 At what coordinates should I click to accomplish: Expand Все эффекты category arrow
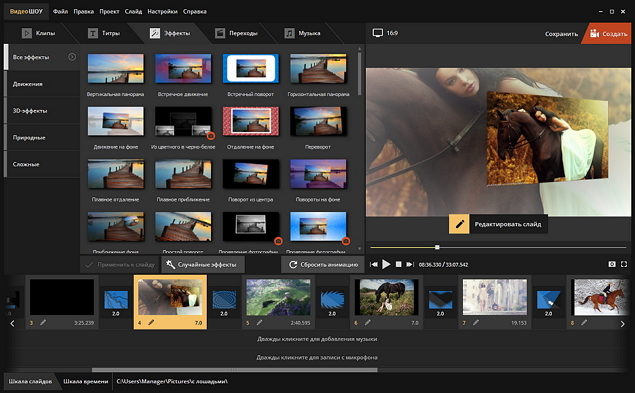[72, 57]
